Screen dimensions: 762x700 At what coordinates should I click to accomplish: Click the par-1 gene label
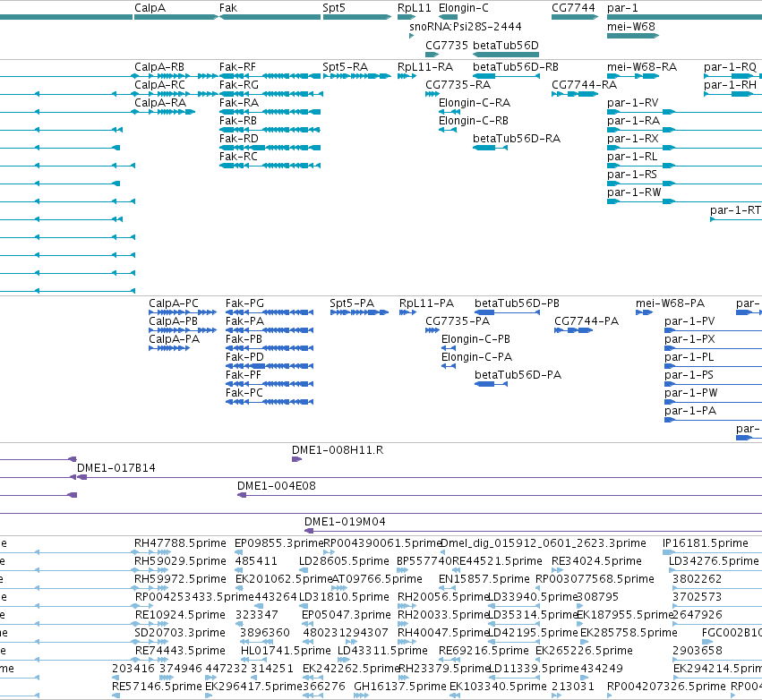click(x=622, y=8)
